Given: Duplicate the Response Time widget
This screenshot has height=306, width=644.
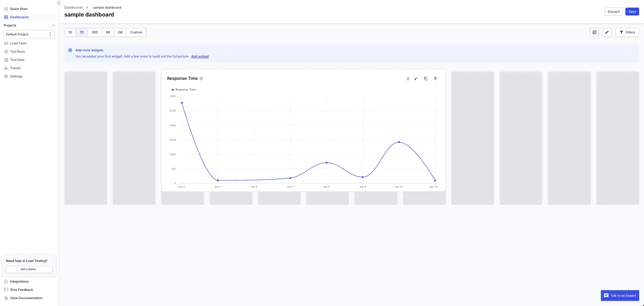Looking at the screenshot, I should coord(426,79).
